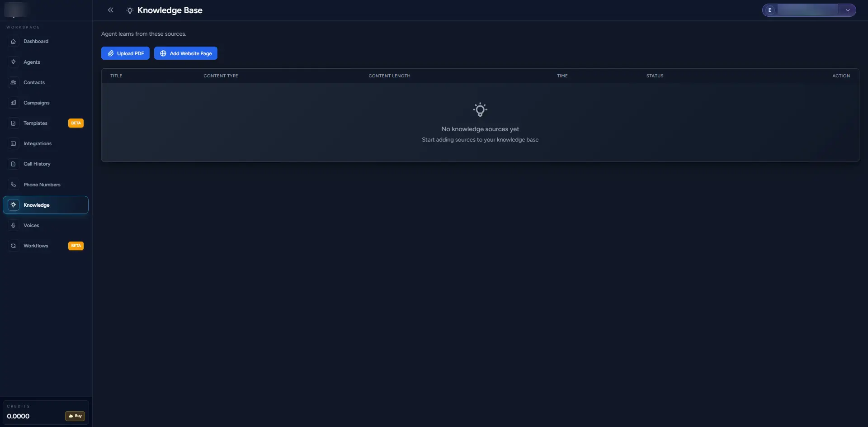Viewport: 868px width, 427px height.
Task: Click the Buy credits button
Action: (75, 416)
